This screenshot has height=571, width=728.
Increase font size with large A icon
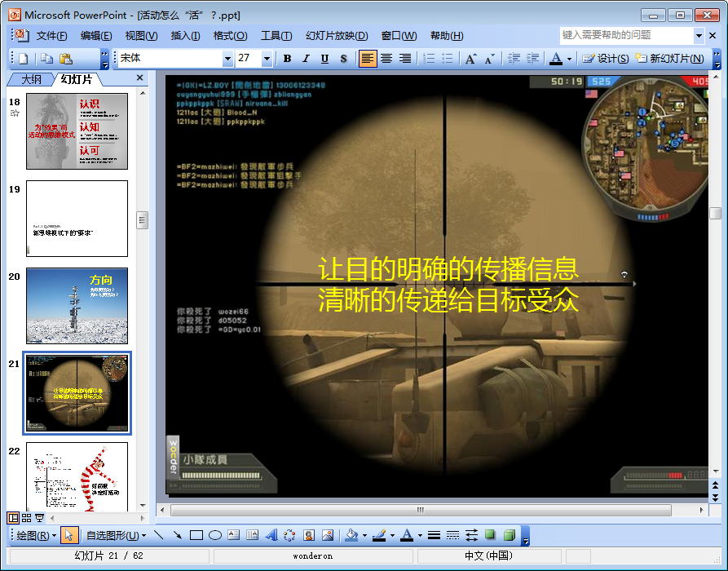(470, 59)
